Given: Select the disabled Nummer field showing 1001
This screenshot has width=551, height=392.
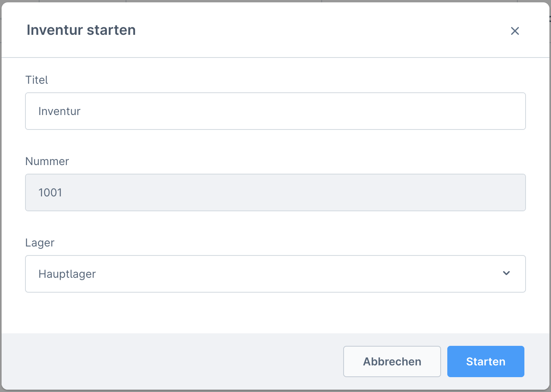Looking at the screenshot, I should point(275,192).
